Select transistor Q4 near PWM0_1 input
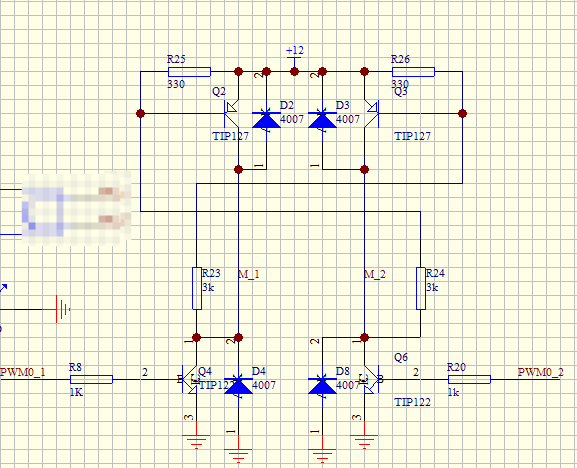 click(x=190, y=379)
